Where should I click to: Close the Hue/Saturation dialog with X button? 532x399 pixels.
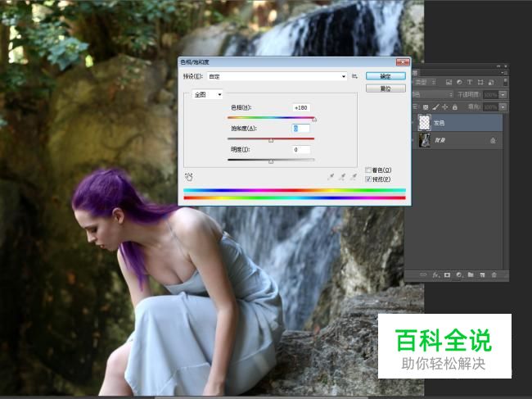point(403,61)
